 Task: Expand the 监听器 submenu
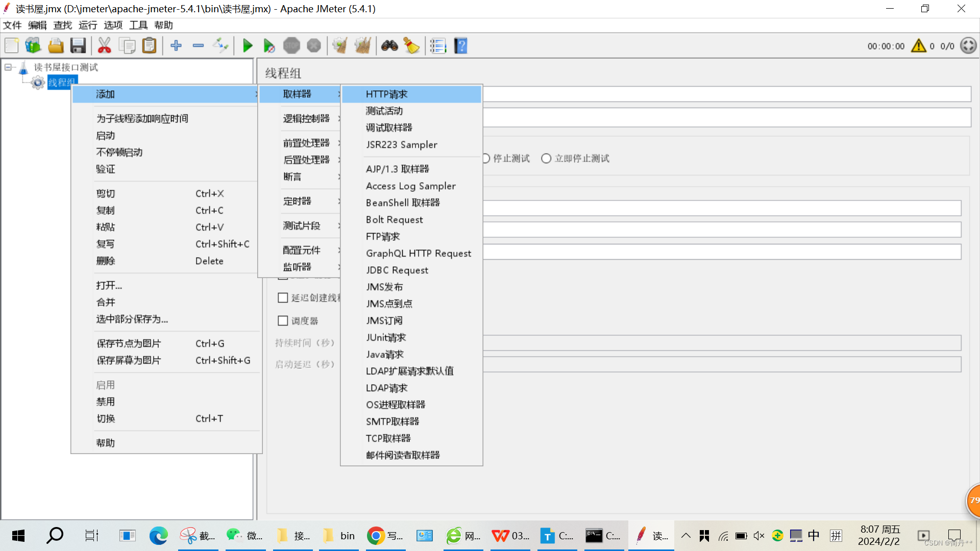click(300, 267)
